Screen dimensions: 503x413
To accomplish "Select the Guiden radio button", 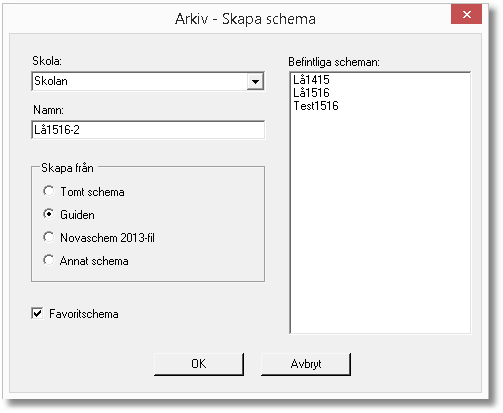I will [x=48, y=214].
